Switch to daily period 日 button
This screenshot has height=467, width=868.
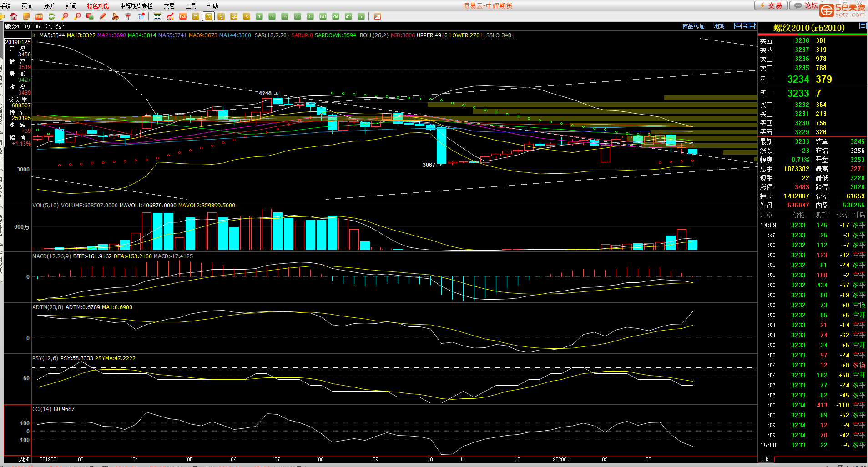tap(196, 16)
